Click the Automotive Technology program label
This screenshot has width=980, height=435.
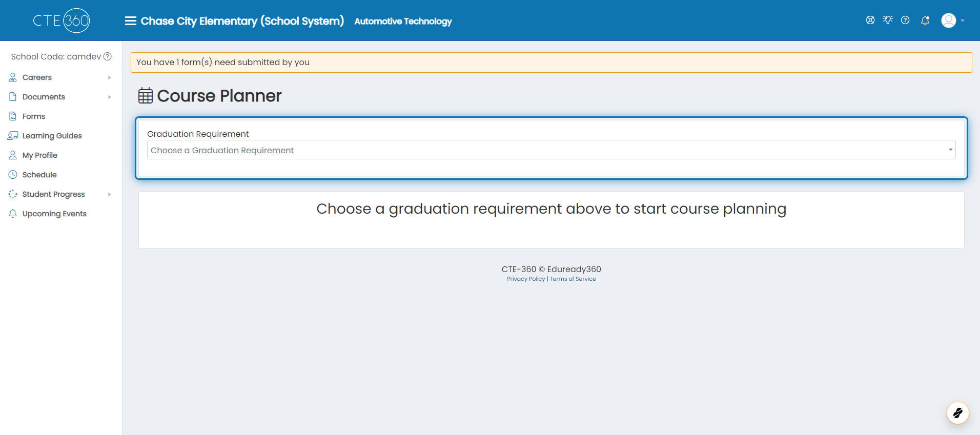click(x=403, y=21)
